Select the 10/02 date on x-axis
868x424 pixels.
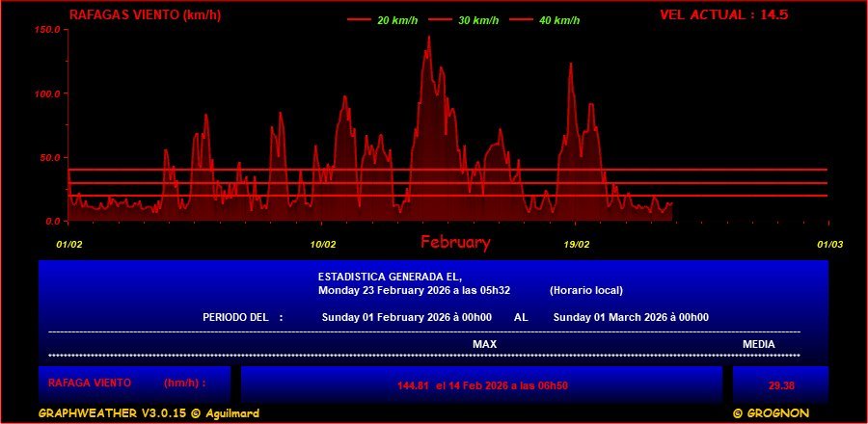[323, 244]
